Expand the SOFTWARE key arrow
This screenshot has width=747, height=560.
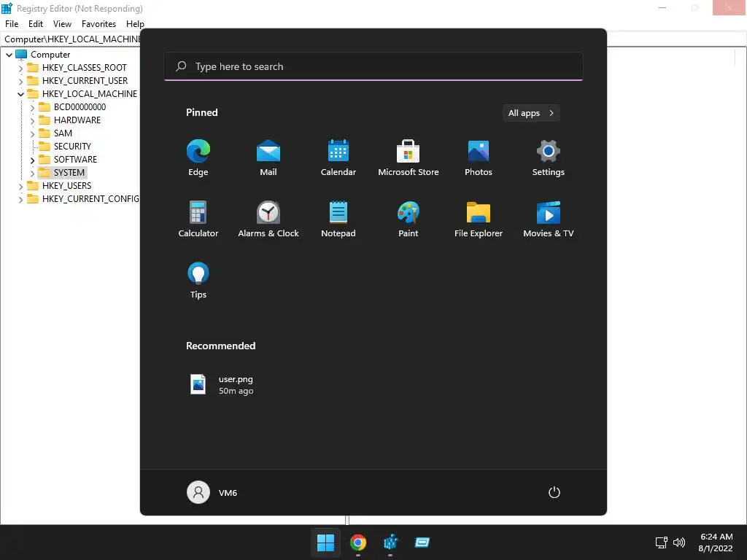pos(32,160)
